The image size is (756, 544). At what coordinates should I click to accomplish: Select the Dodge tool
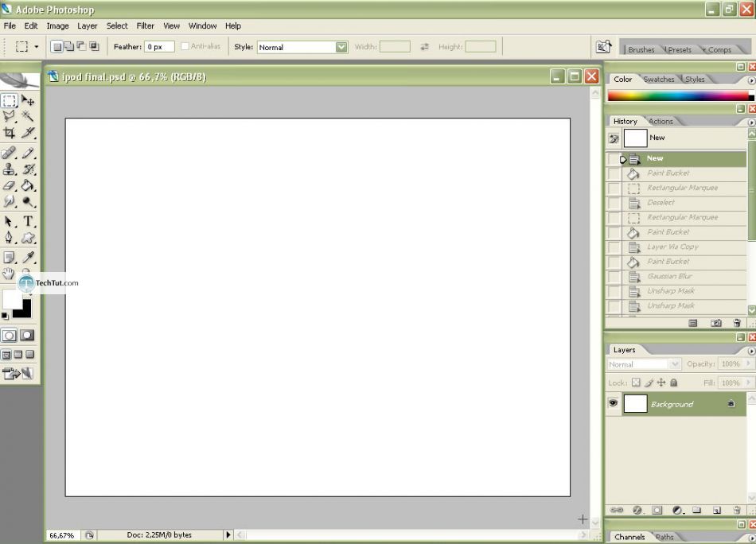coord(28,201)
